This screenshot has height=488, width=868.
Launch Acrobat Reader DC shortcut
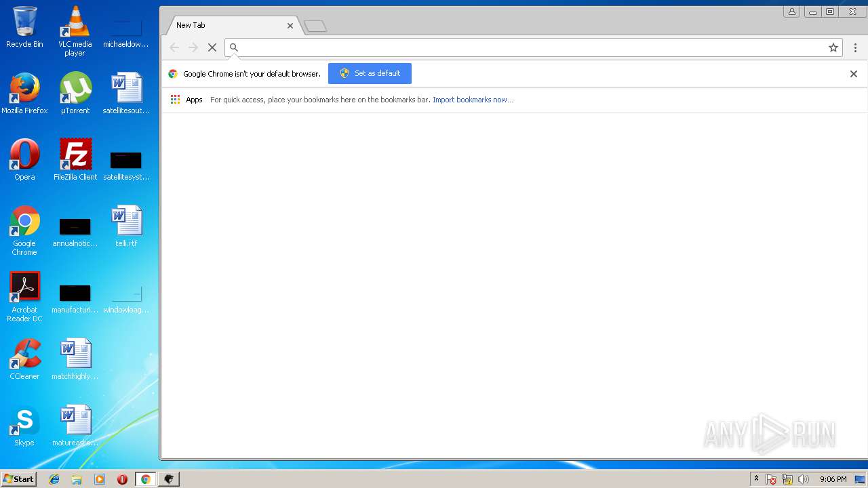[24, 297]
